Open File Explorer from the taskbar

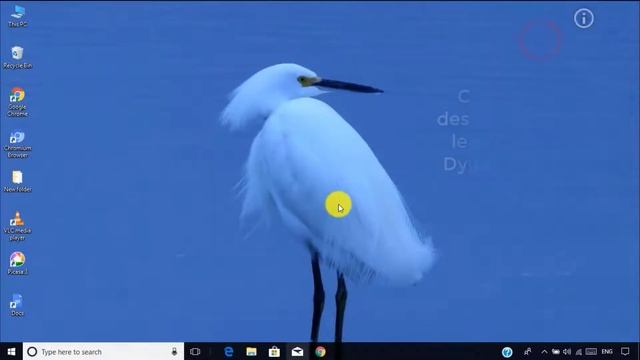(x=251, y=351)
